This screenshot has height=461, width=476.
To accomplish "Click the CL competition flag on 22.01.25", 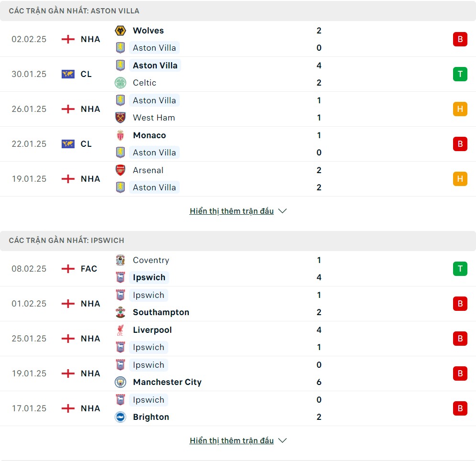I will coord(68,144).
